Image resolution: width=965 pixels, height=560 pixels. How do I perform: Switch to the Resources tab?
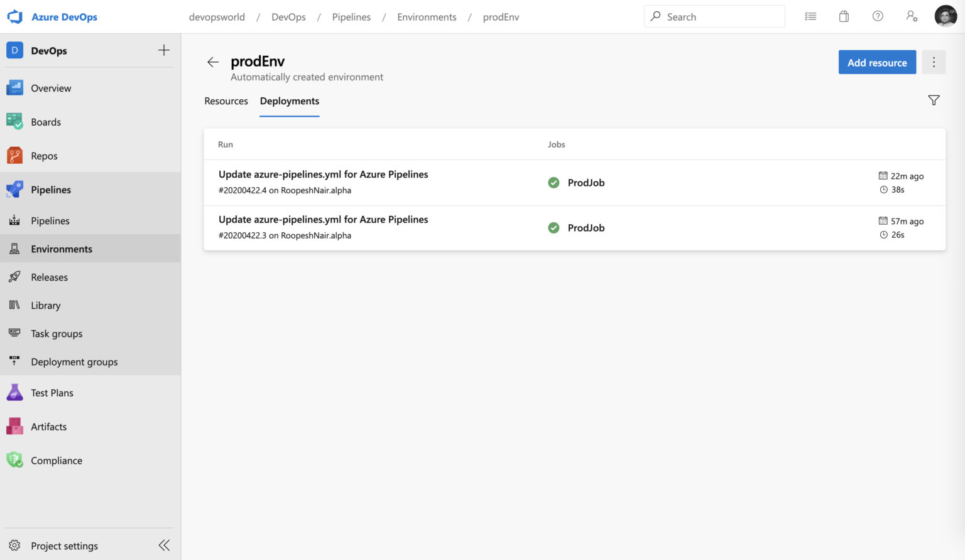point(226,101)
